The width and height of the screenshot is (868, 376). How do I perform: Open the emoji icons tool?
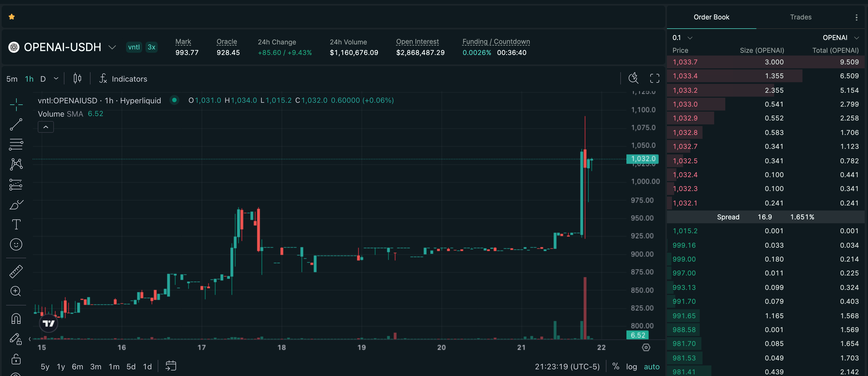point(16,245)
